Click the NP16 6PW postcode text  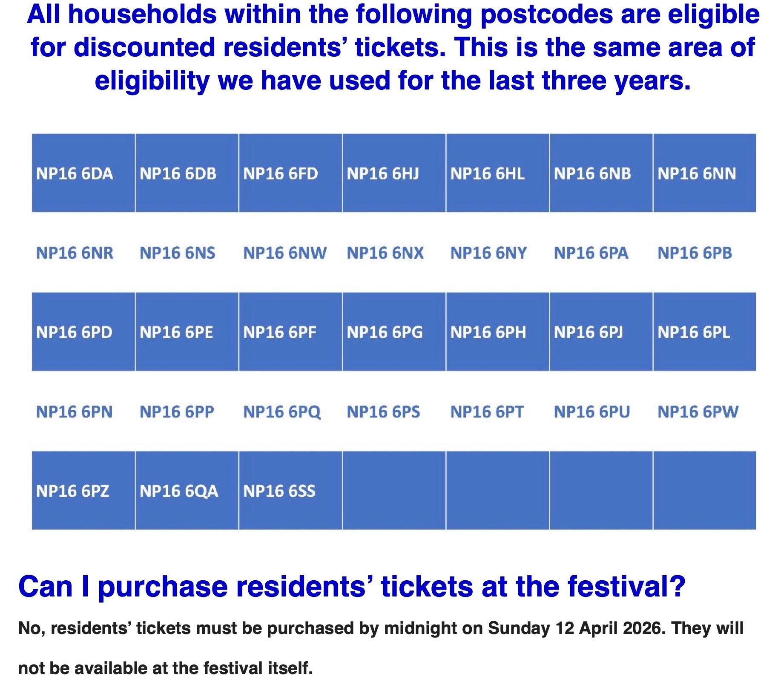click(698, 412)
